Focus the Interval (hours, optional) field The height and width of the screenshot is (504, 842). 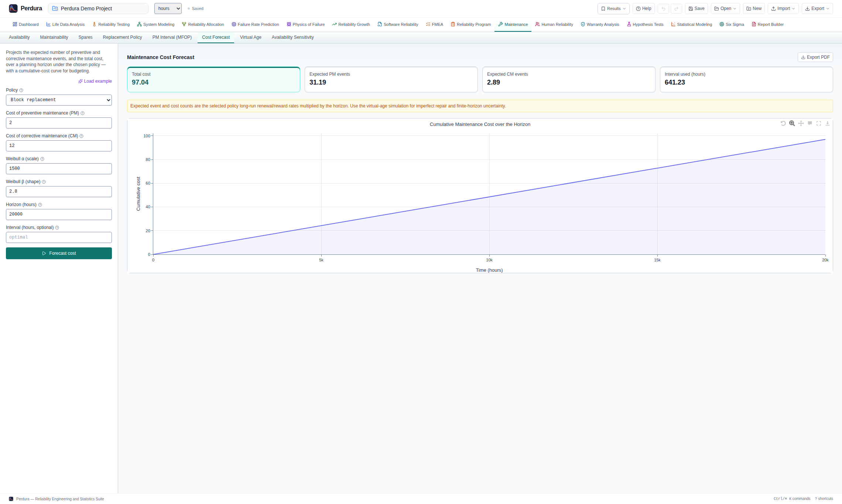(x=59, y=237)
